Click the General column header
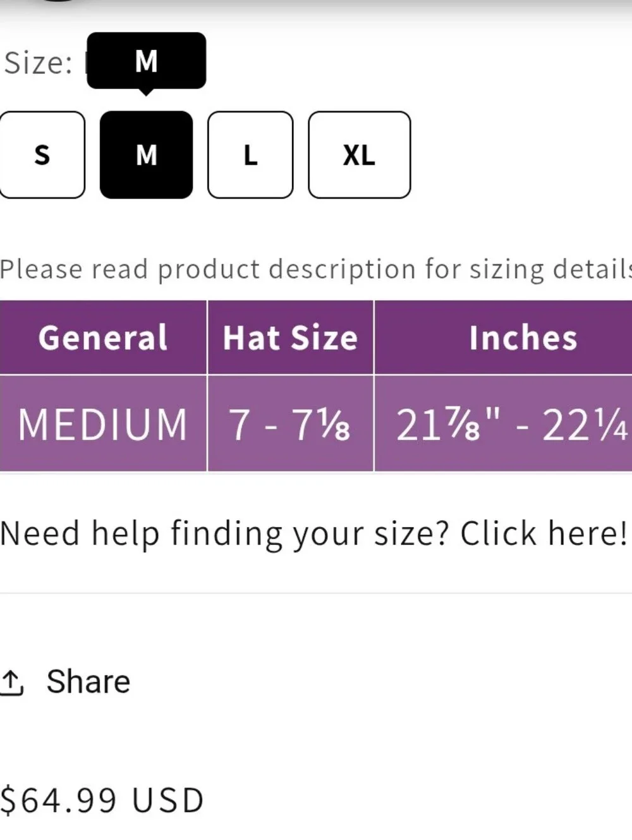This screenshot has width=632, height=840. pyautogui.click(x=103, y=338)
